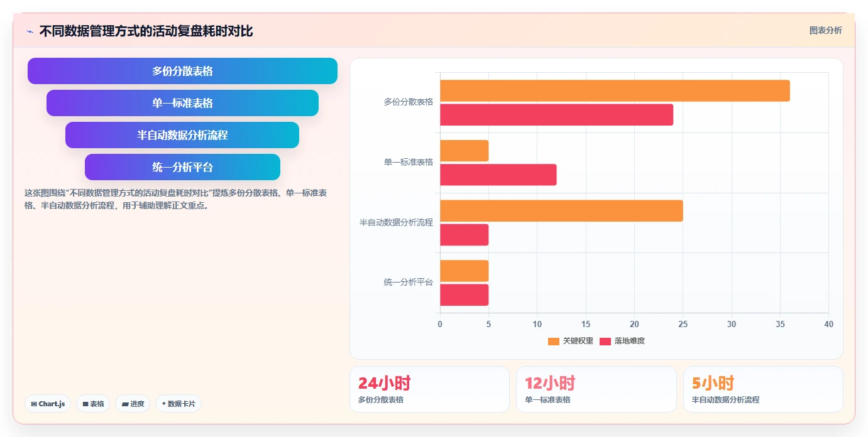Click the 表格 tag
The height and width of the screenshot is (437, 868).
click(x=93, y=404)
